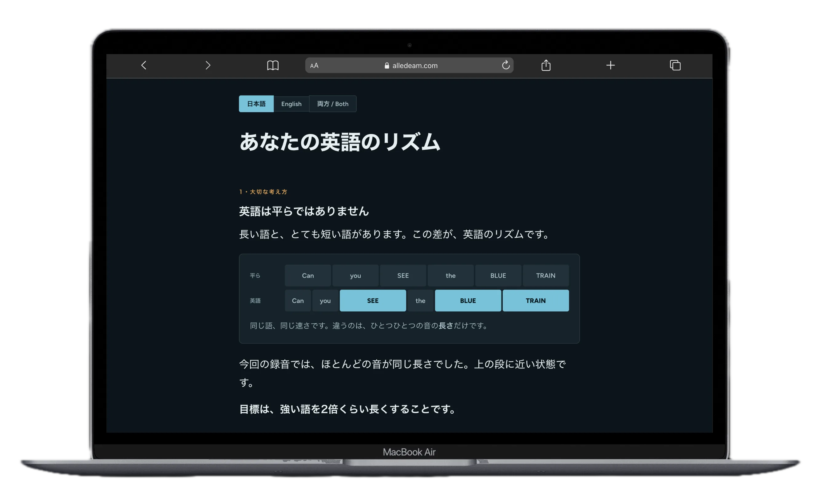Click short Can block in 英語 row
The image size is (813, 504).
(298, 300)
